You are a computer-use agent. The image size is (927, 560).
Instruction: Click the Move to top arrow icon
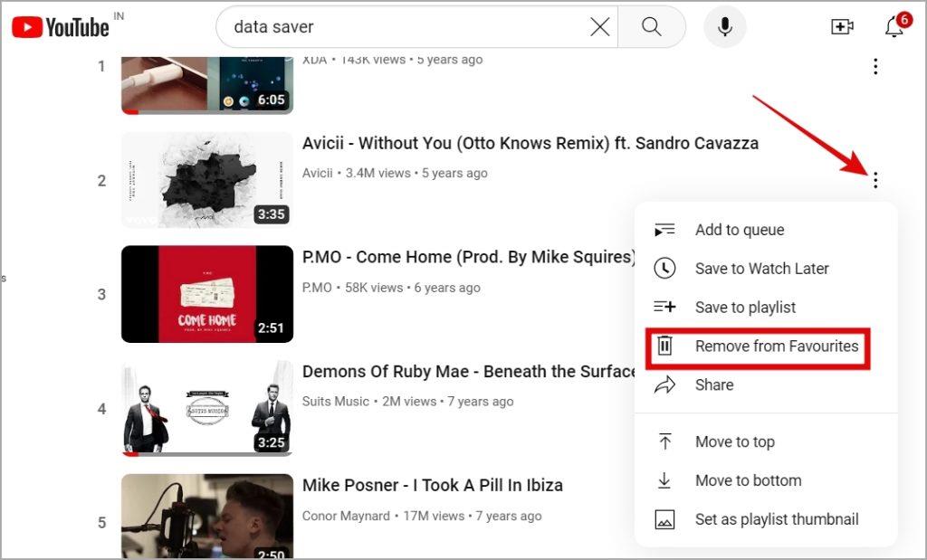click(x=664, y=441)
